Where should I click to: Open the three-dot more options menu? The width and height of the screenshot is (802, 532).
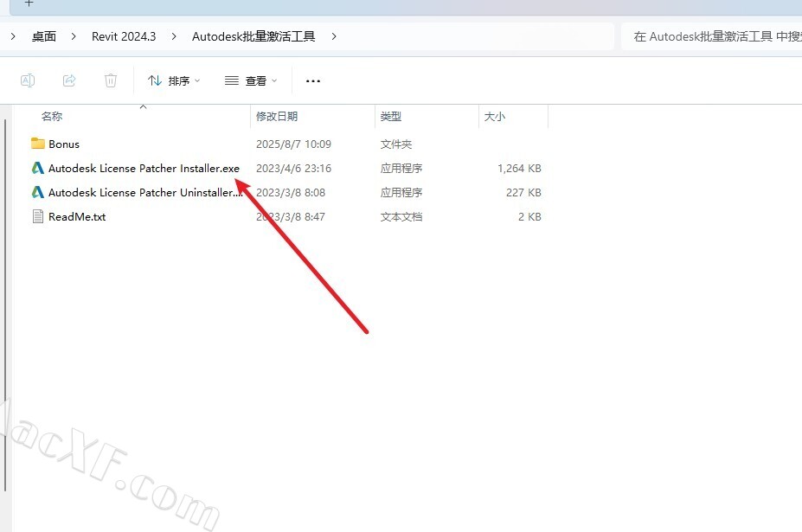(313, 80)
